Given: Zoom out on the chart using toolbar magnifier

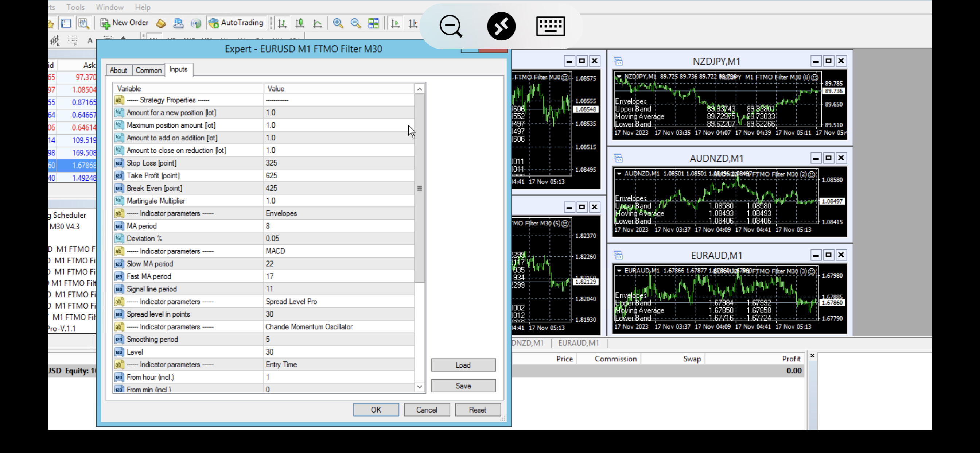Looking at the screenshot, I should (x=356, y=23).
